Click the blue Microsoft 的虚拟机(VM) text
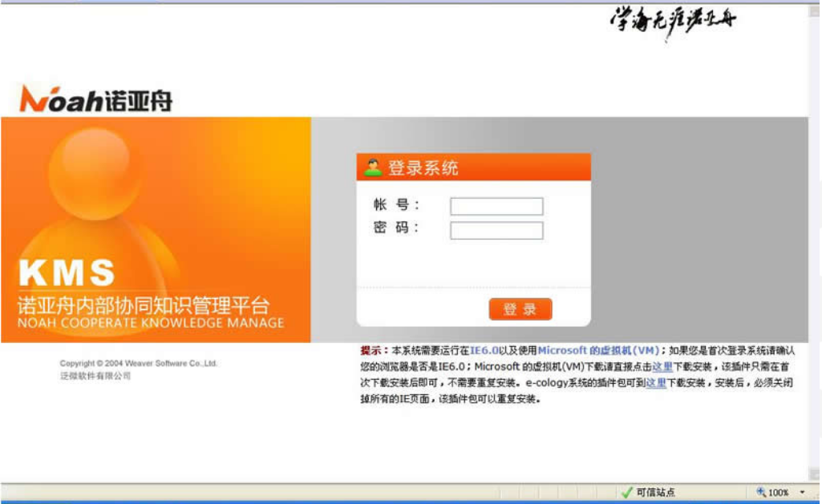The height and width of the screenshot is (504, 822). (599, 350)
